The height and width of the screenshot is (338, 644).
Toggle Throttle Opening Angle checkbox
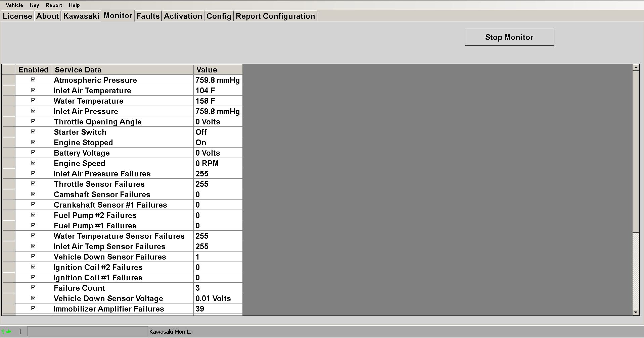pos(33,121)
